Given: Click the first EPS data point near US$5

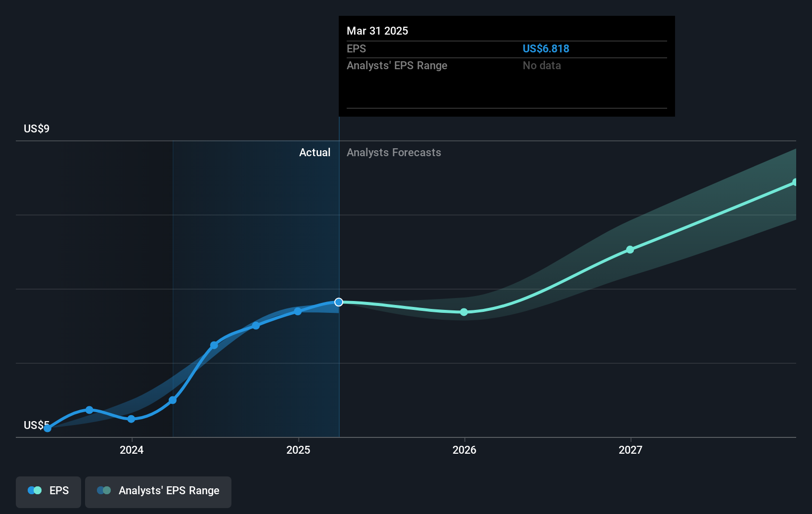Looking at the screenshot, I should coord(47,428).
